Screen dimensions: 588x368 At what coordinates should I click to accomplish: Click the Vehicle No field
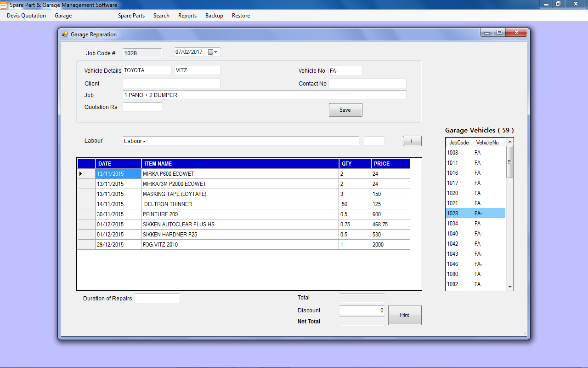tap(345, 70)
